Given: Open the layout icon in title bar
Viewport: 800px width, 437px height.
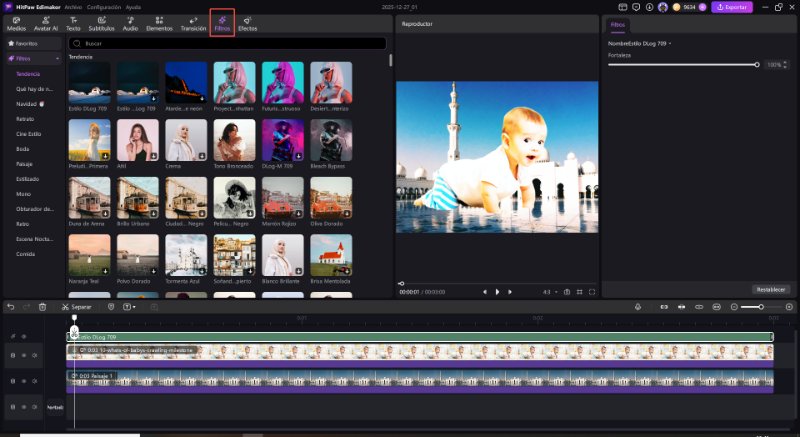Looking at the screenshot, I should 622,7.
